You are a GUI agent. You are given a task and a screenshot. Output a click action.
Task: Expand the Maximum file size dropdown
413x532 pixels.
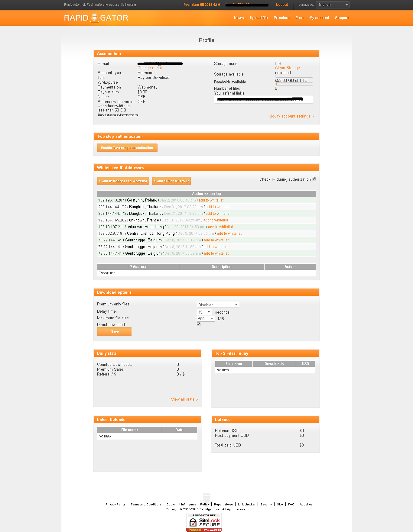click(206, 319)
